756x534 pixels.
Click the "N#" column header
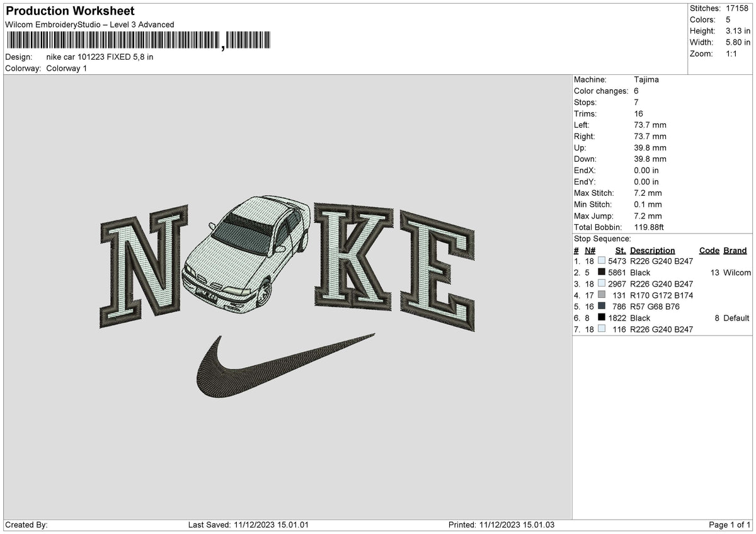pos(590,251)
